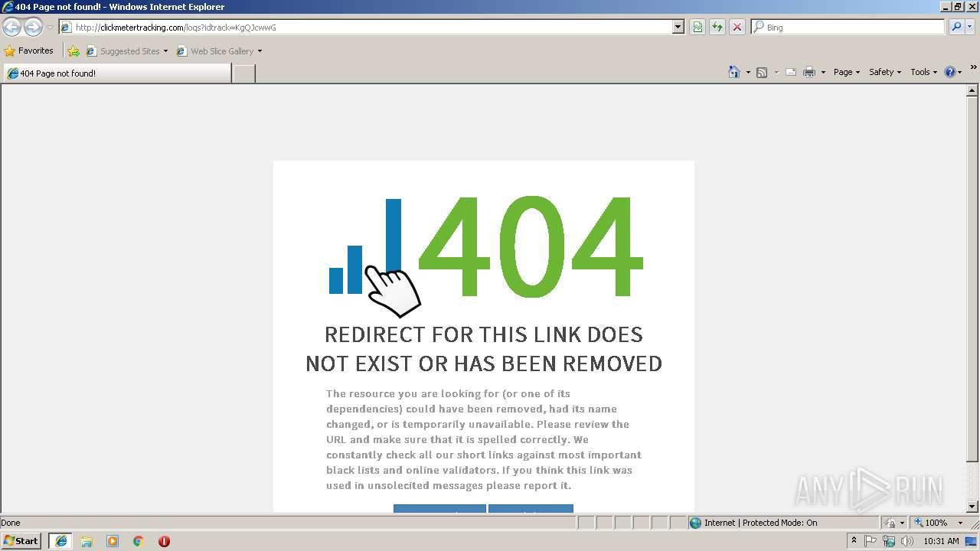Image resolution: width=980 pixels, height=551 pixels.
Task: Click the magnifier Search button
Action: (955, 27)
